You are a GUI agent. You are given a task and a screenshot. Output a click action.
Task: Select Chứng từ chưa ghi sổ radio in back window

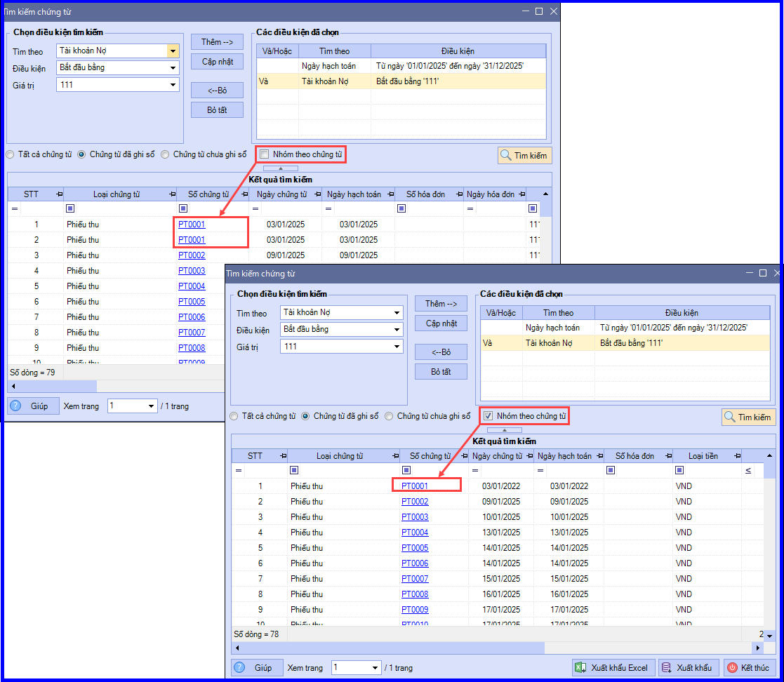click(165, 154)
